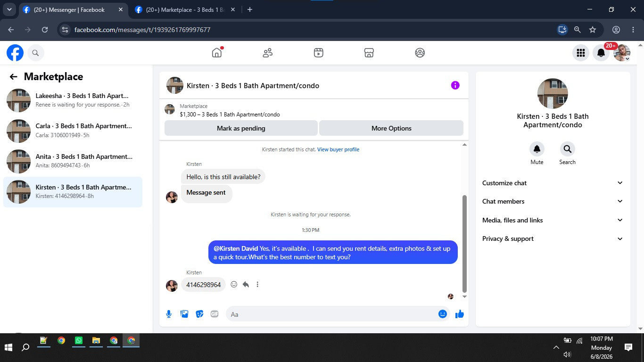Expand Media, files and links section
The width and height of the screenshot is (644, 362).
553,220
